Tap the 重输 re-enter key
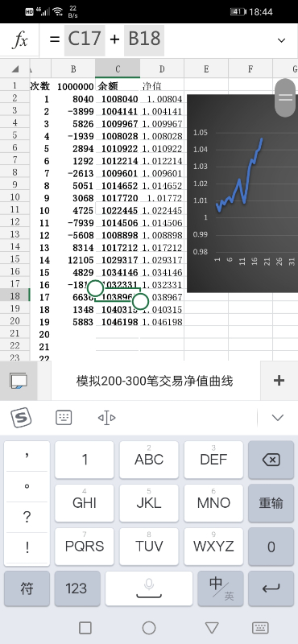 [x=271, y=503]
